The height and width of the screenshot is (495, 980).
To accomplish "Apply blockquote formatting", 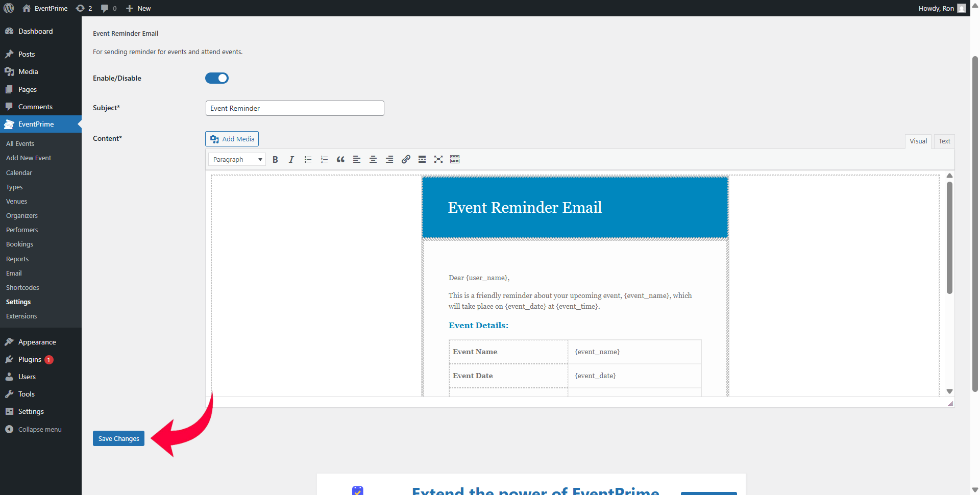I will tap(340, 159).
